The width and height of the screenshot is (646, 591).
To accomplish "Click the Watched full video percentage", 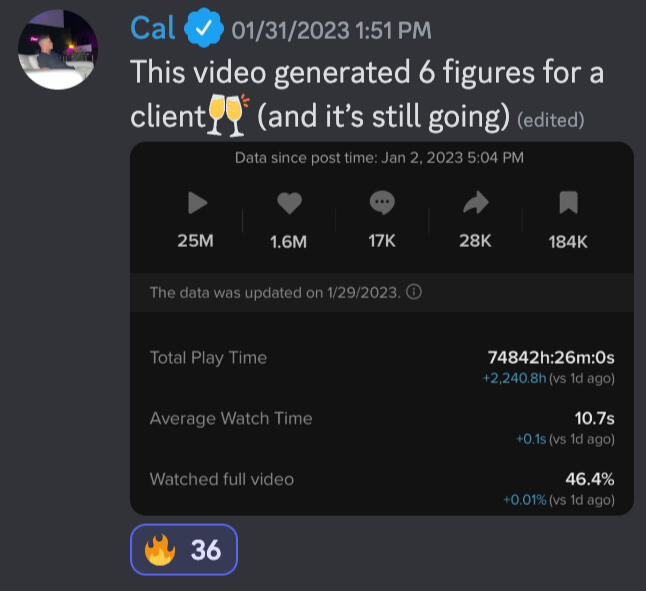I will [x=590, y=479].
